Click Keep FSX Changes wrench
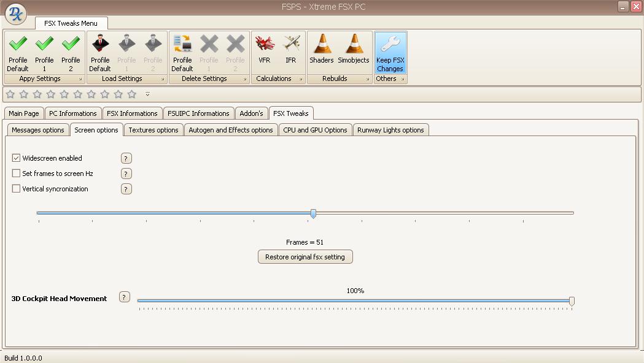 390,53
